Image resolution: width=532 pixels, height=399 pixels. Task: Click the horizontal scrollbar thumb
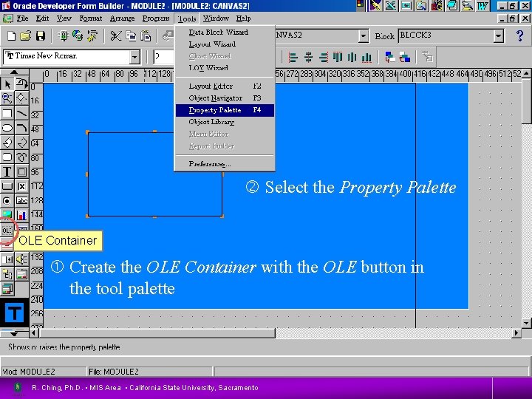click(x=157, y=333)
